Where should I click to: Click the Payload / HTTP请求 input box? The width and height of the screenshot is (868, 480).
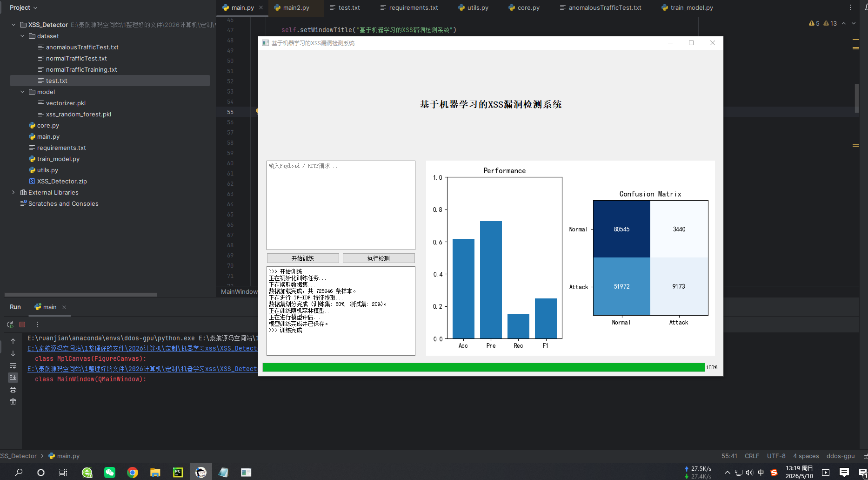click(x=341, y=205)
